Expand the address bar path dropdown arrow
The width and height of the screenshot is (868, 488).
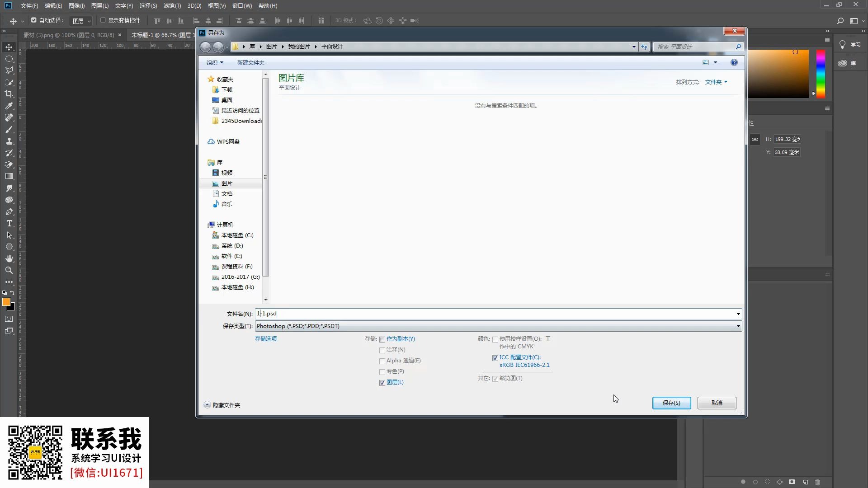pos(633,47)
